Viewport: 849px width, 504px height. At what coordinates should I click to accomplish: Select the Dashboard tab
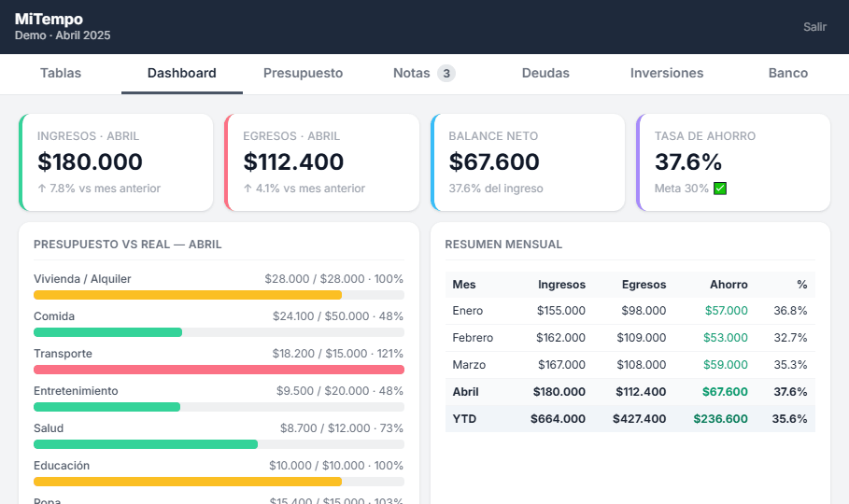182,74
